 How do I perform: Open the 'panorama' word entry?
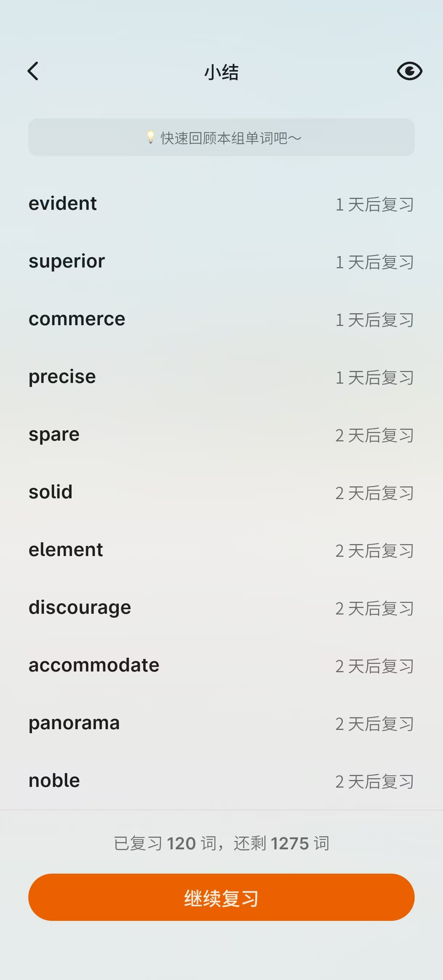(74, 723)
